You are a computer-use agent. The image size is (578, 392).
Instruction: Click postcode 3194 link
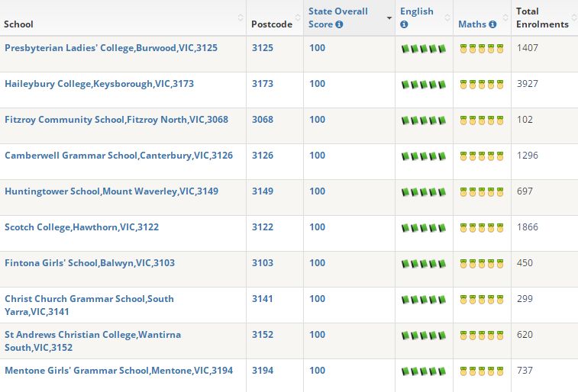pos(263,371)
